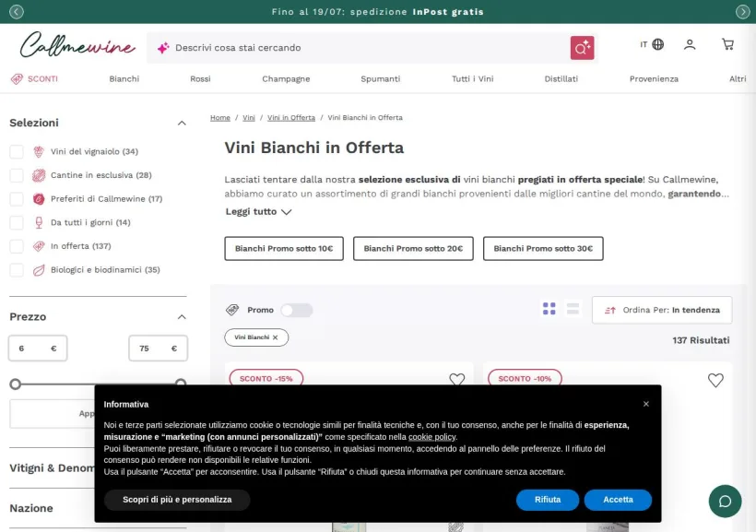
Task: Click Bianchi Promo sotto 20€ button
Action: [413, 248]
